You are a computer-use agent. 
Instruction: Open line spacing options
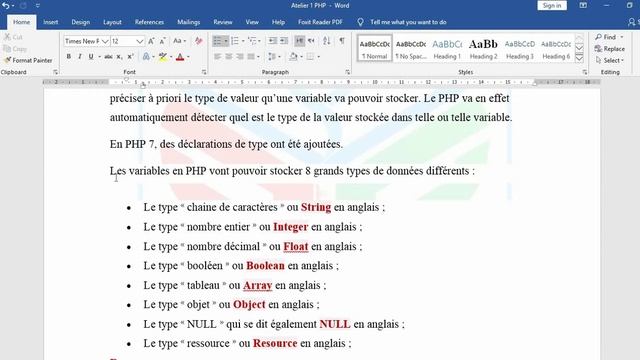click(x=274, y=57)
